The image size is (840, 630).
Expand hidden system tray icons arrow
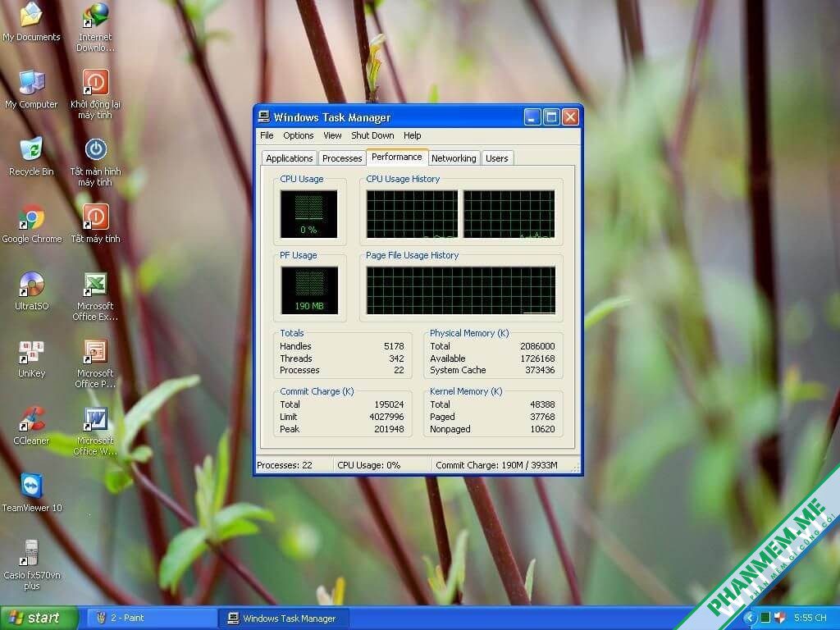pos(750,618)
